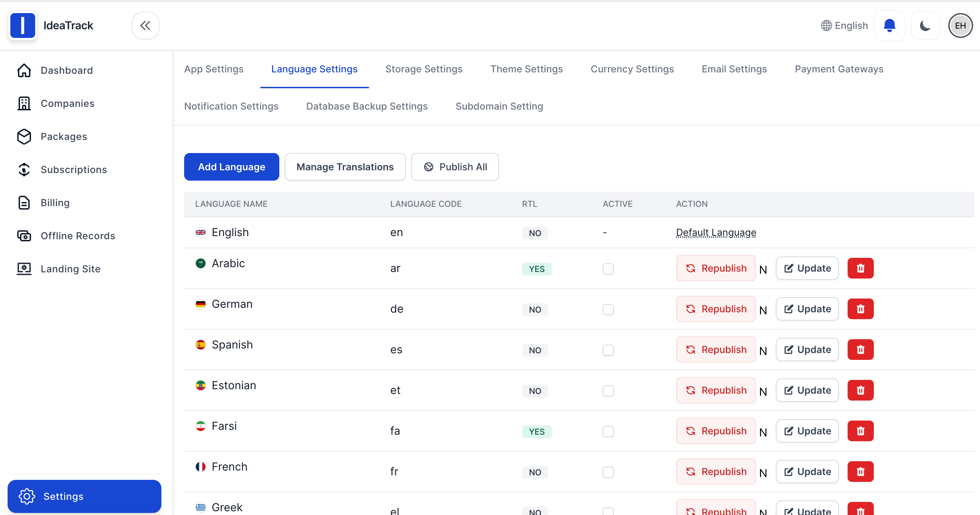This screenshot has width=980, height=515.
Task: Click the Add Language button
Action: (231, 167)
